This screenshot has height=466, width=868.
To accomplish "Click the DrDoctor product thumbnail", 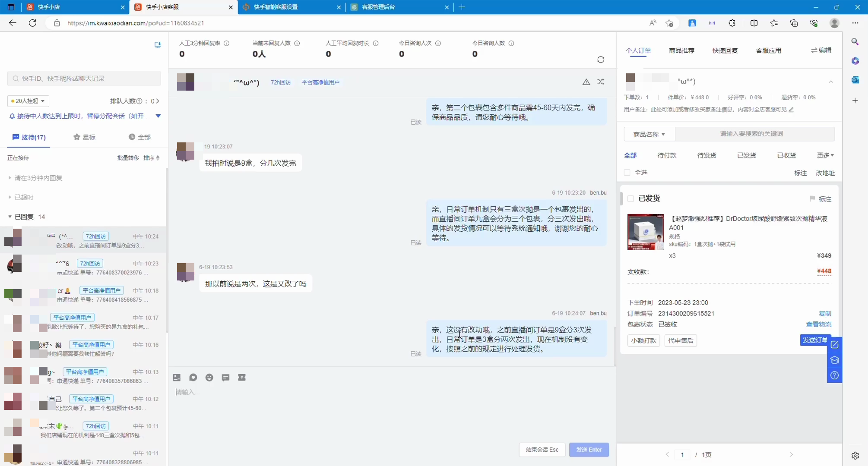I will [645, 232].
